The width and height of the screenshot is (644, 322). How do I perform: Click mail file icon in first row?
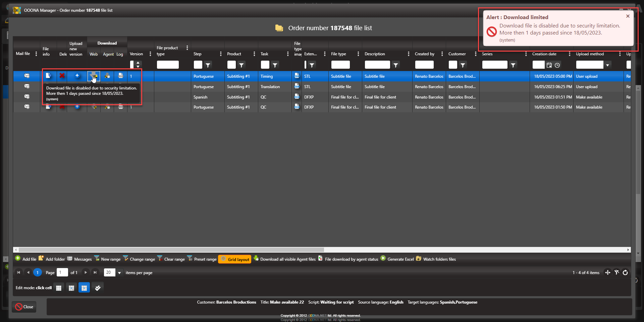point(27,76)
